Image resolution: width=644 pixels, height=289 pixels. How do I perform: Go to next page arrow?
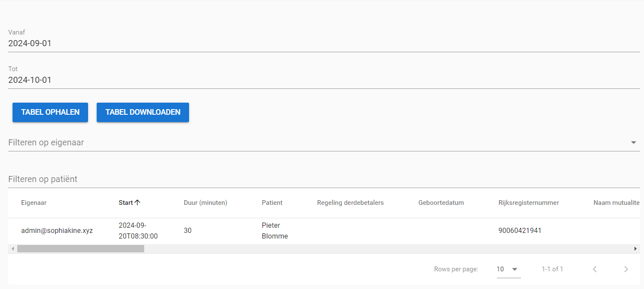point(626,269)
